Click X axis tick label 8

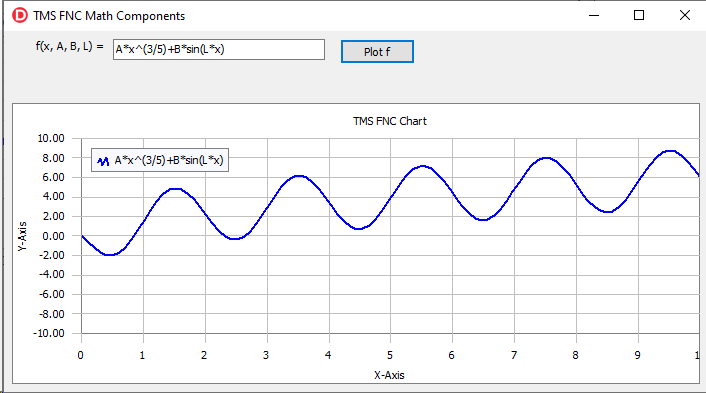pyautogui.click(x=575, y=355)
